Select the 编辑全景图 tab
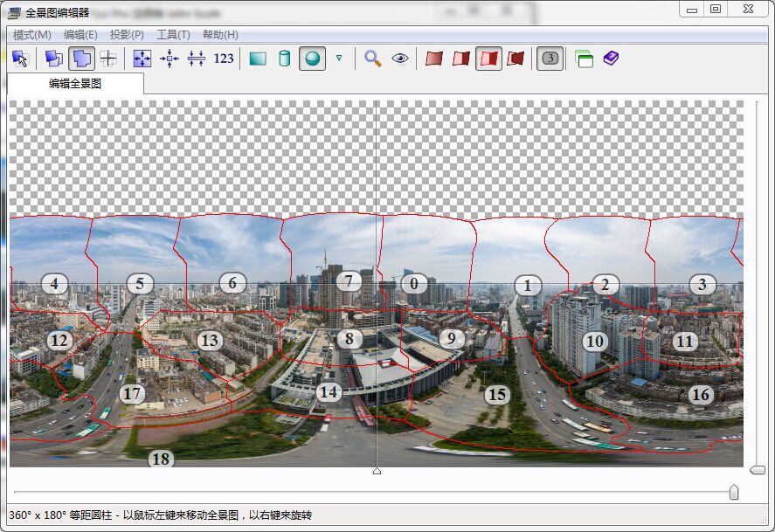 [75, 84]
